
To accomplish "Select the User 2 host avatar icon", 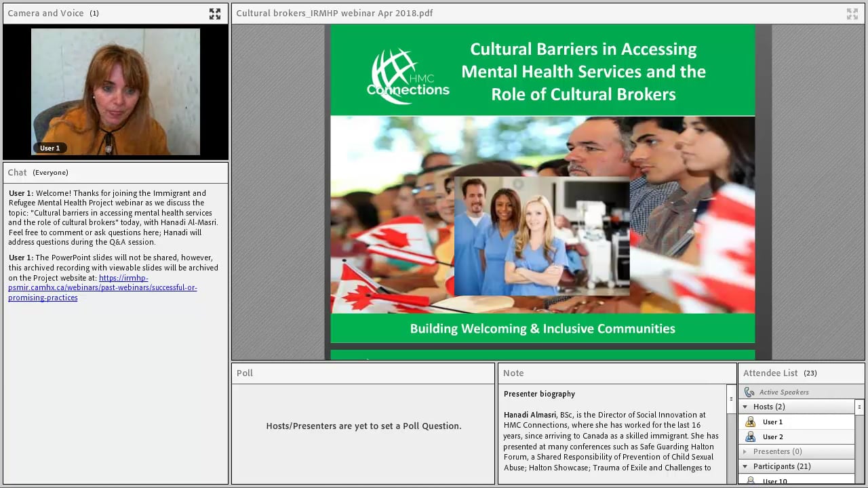I will coord(750,436).
